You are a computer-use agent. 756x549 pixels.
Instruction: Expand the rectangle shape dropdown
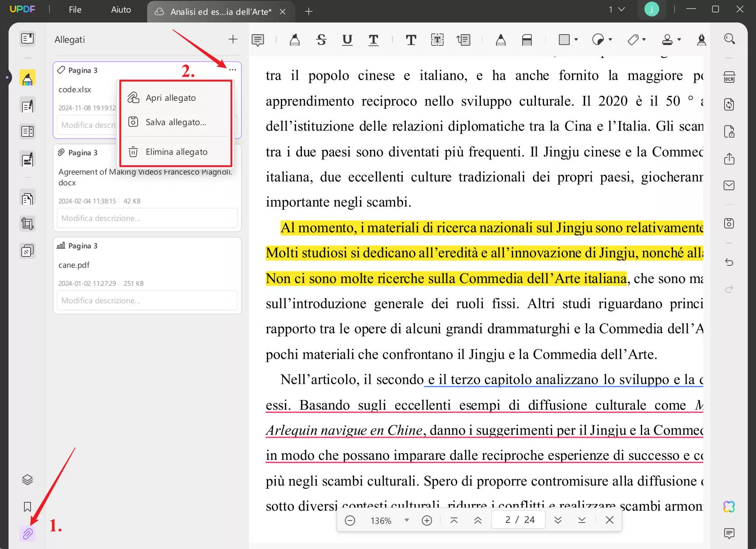click(x=576, y=40)
